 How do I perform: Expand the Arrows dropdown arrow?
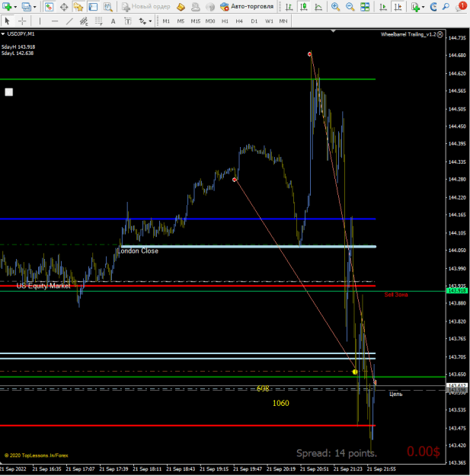click(x=150, y=21)
